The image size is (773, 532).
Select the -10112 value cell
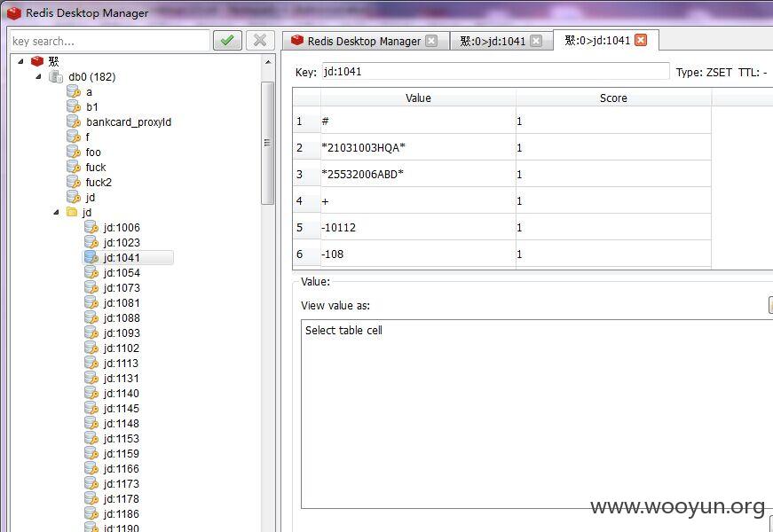point(418,227)
